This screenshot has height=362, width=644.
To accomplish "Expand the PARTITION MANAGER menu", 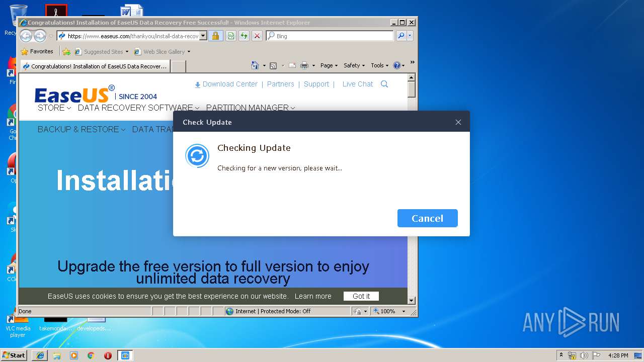I will pos(251,108).
